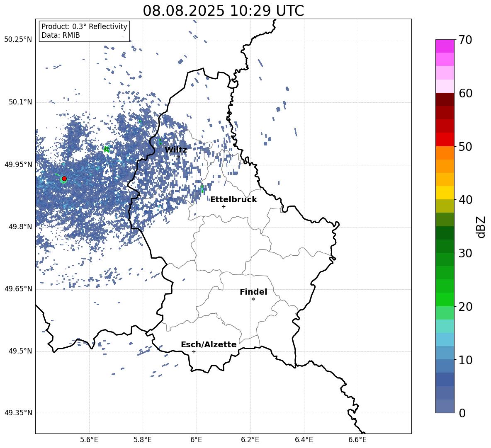This screenshot has width=491, height=448.
Task: Click the 30 label on colorbar
Action: 465,253
